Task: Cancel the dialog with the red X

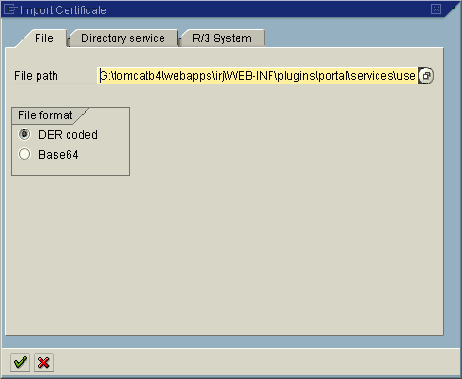Action: click(x=44, y=362)
